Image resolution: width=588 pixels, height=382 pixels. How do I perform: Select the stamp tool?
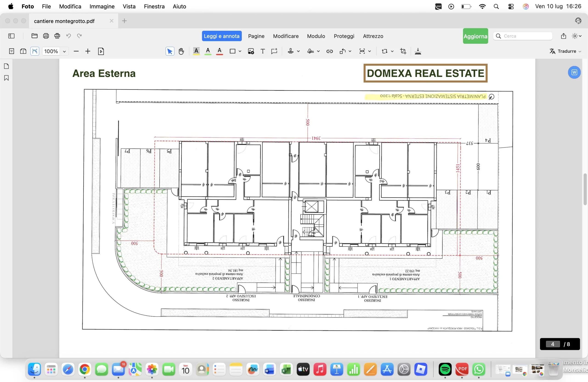(291, 51)
